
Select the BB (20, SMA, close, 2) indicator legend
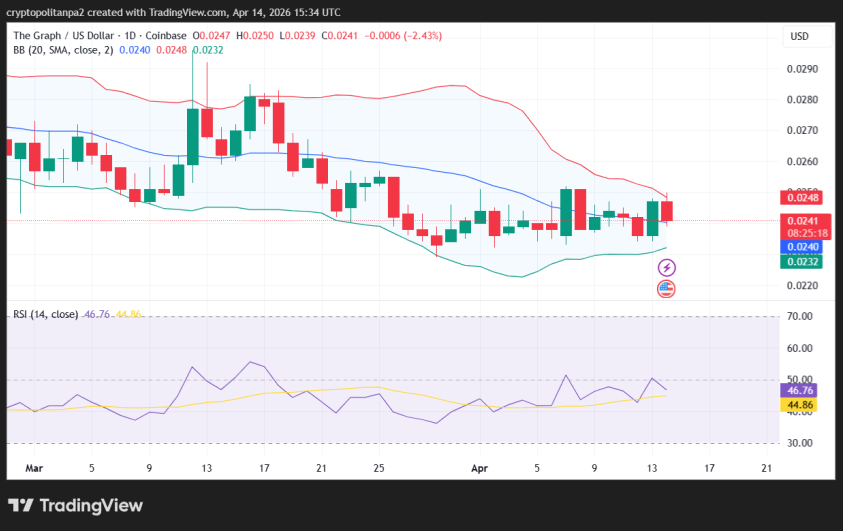click(x=62, y=49)
